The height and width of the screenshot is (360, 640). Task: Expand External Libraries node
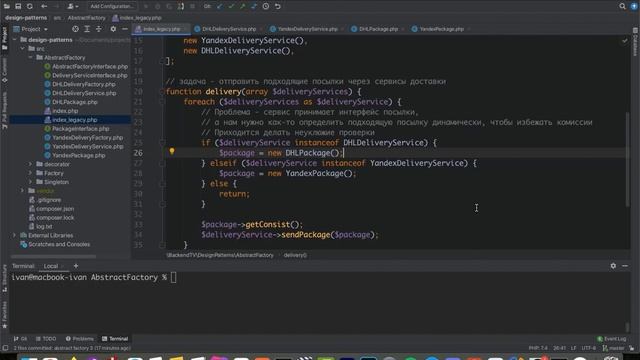coord(15,235)
